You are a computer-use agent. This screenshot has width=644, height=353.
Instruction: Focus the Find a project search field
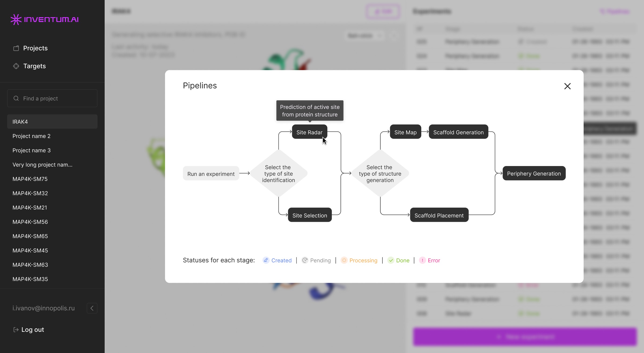(52, 98)
